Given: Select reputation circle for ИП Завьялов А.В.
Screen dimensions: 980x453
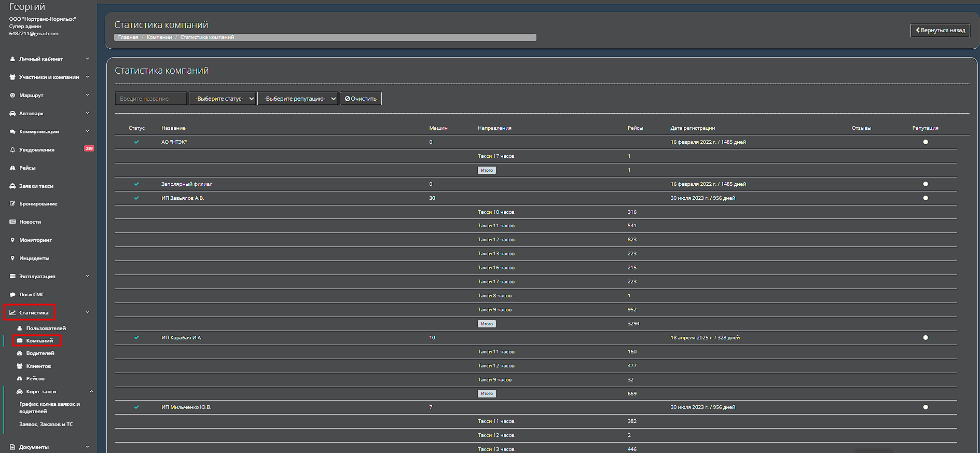Looking at the screenshot, I should click(926, 198).
